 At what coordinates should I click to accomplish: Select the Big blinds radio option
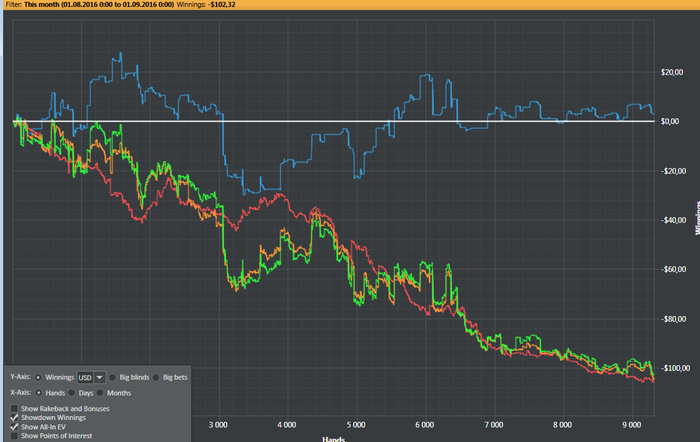(x=112, y=378)
